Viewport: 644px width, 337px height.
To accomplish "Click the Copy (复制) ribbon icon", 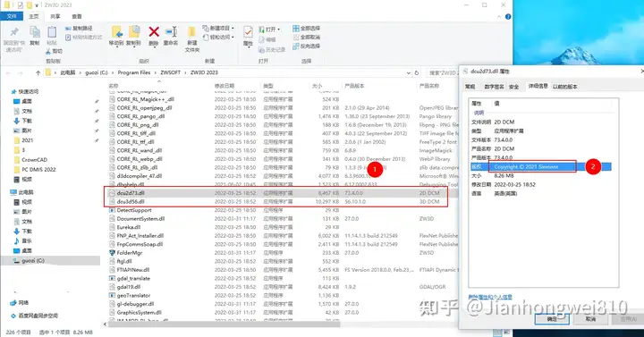I will 35,33.
